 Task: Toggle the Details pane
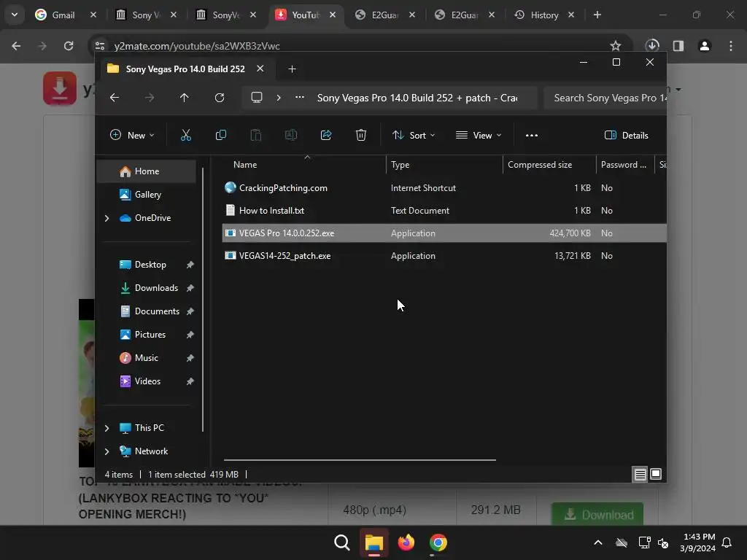pyautogui.click(x=626, y=135)
